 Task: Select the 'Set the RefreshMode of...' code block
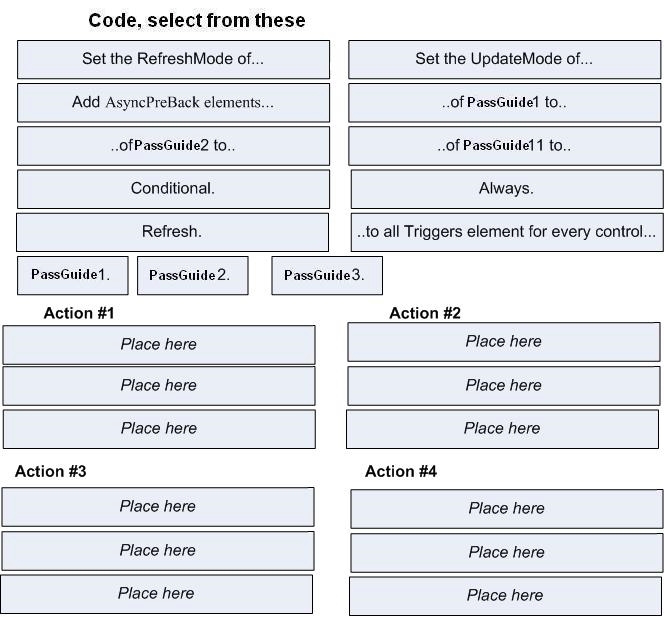[x=173, y=59]
